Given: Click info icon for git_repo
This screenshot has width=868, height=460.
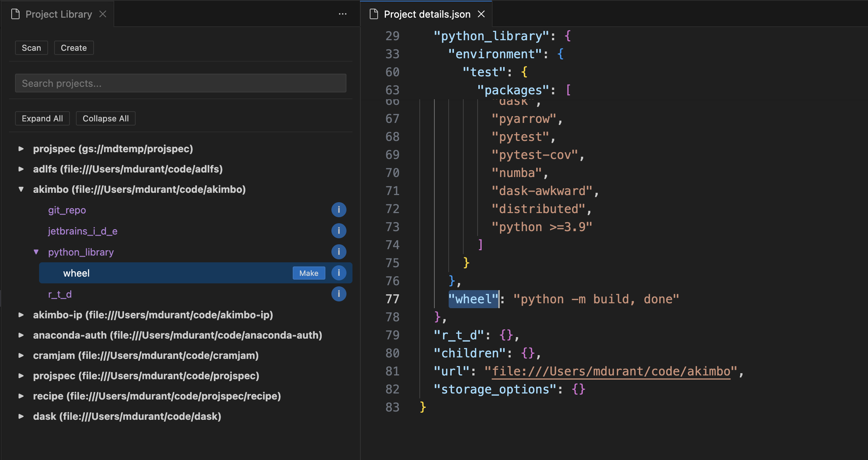Looking at the screenshot, I should point(339,210).
